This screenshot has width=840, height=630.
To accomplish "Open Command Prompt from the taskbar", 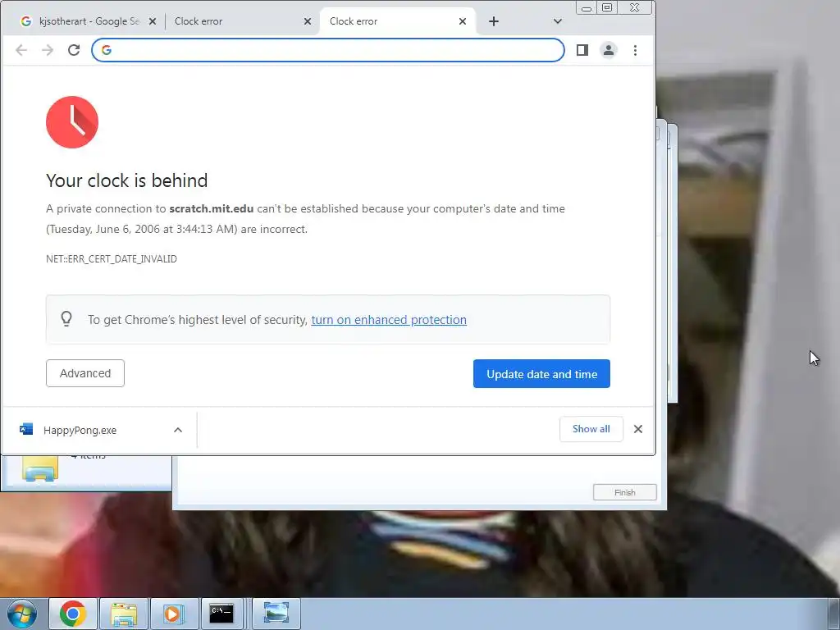I will pyautogui.click(x=221, y=614).
